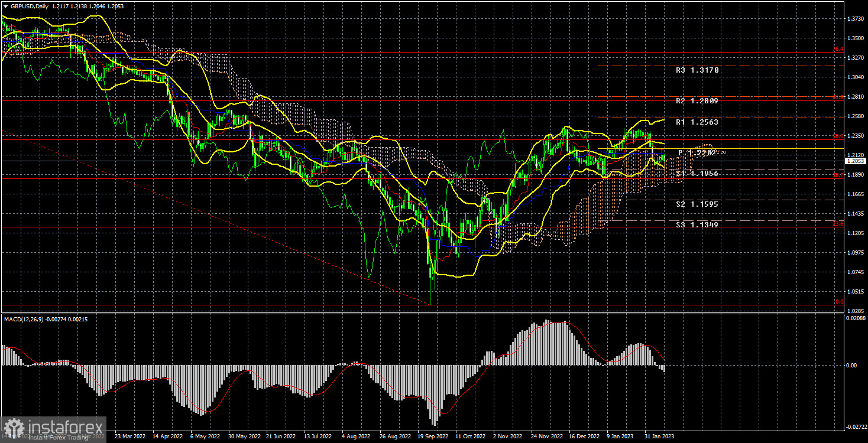Click the 50.0 Fibonacci level label
This screenshot has width=868, height=443.
pyautogui.click(x=838, y=136)
